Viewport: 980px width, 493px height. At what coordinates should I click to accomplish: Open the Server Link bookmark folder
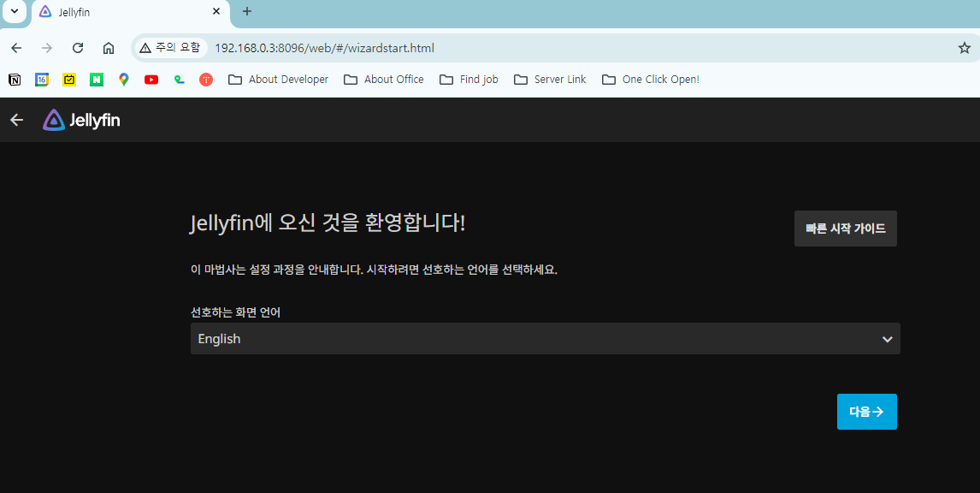[550, 80]
